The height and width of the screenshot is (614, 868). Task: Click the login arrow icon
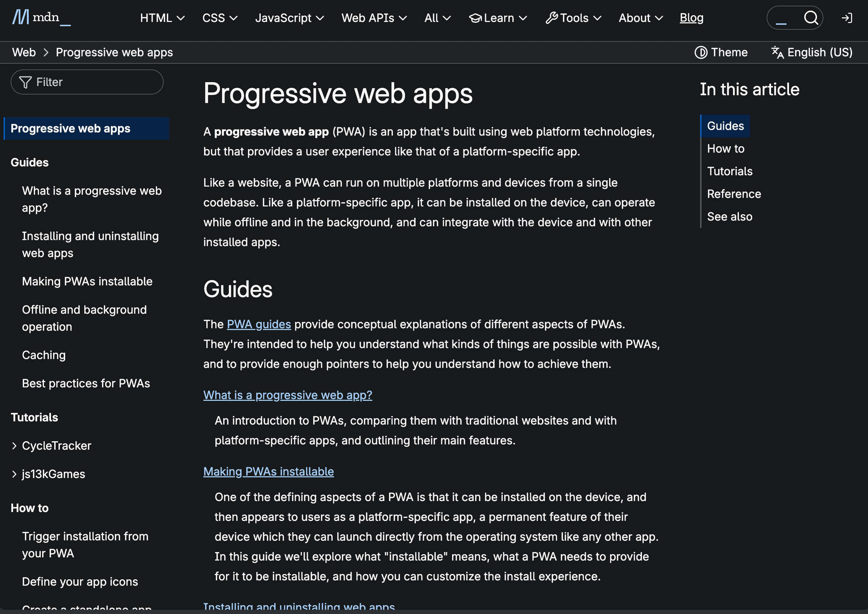(846, 18)
